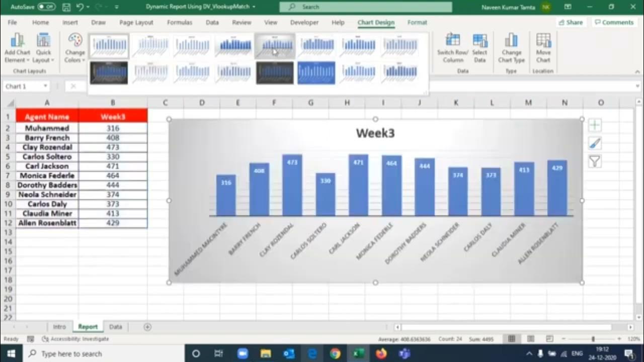
Task: Open the Undo history dropdown arrow
Action: [x=88, y=7]
